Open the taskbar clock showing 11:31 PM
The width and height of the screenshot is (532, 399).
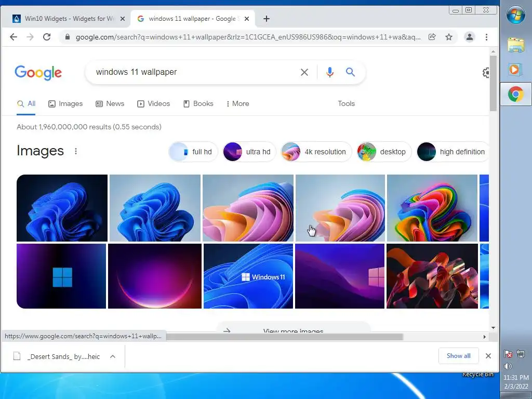(x=516, y=382)
